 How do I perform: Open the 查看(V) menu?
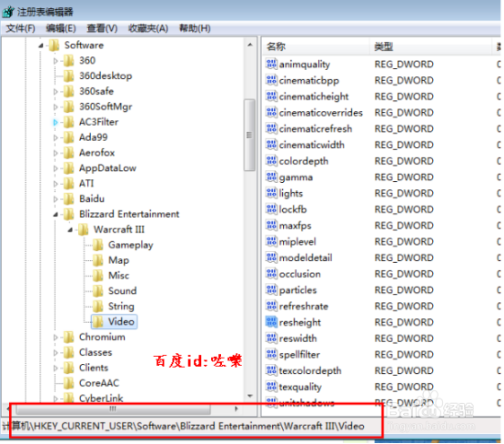pyautogui.click(x=102, y=28)
